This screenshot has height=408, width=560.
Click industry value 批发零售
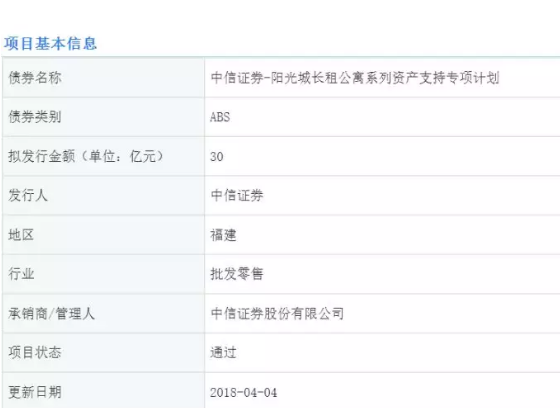pyautogui.click(x=237, y=274)
